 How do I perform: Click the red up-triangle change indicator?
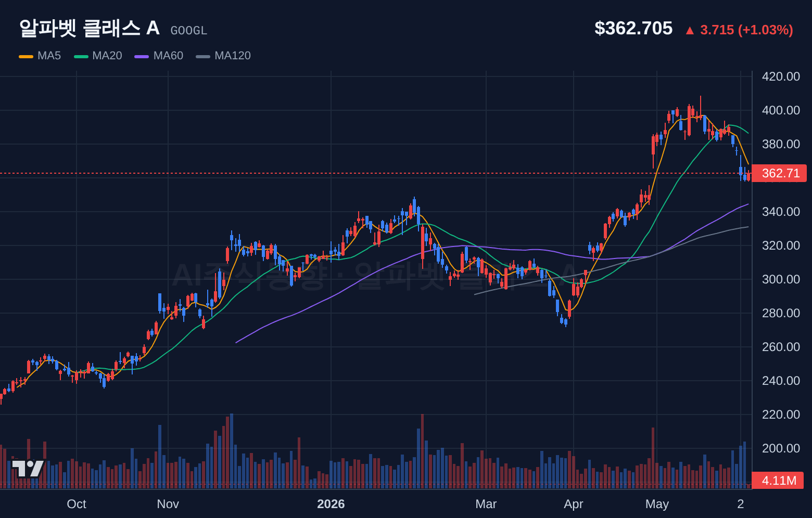(x=690, y=31)
